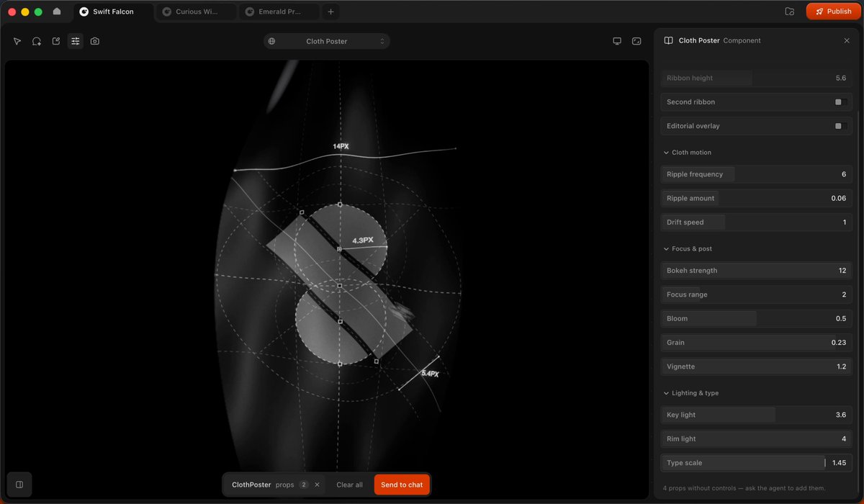This screenshot has width=864, height=504.
Task: Click the Grain slider
Action: click(756, 343)
